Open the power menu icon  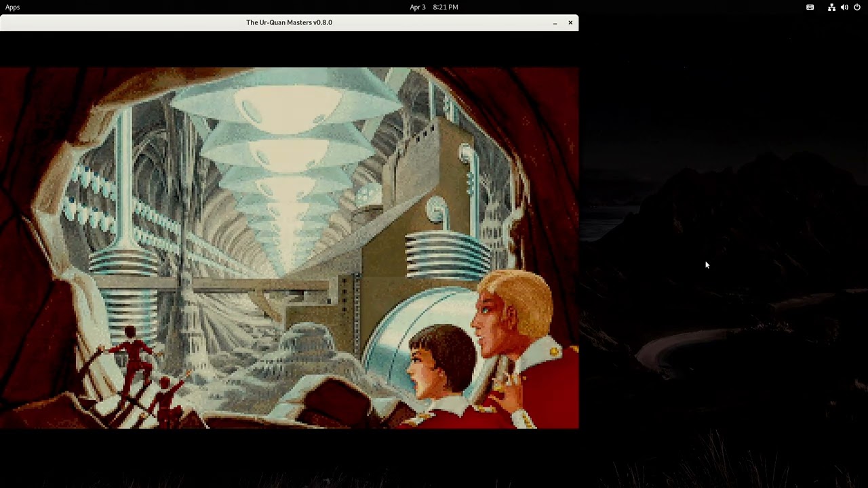tap(857, 7)
